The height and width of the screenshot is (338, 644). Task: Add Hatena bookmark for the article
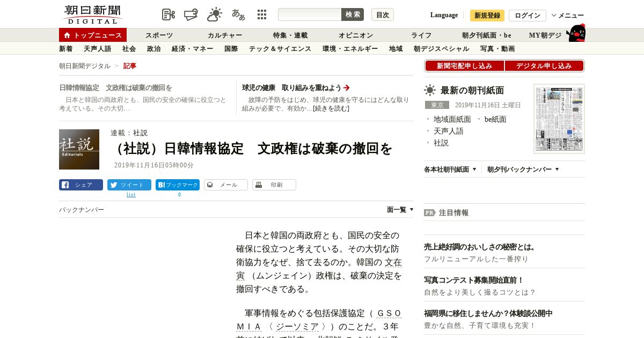178,185
